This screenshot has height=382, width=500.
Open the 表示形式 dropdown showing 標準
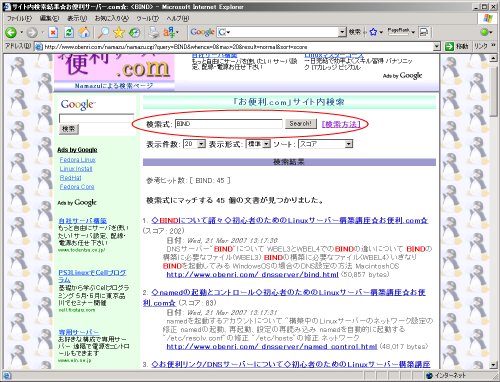click(x=266, y=144)
